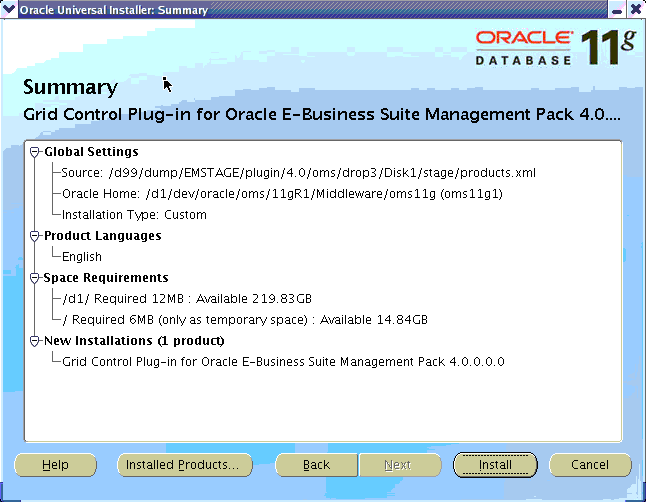Collapse the Space Requirements node
The width and height of the screenshot is (646, 502).
coord(35,278)
